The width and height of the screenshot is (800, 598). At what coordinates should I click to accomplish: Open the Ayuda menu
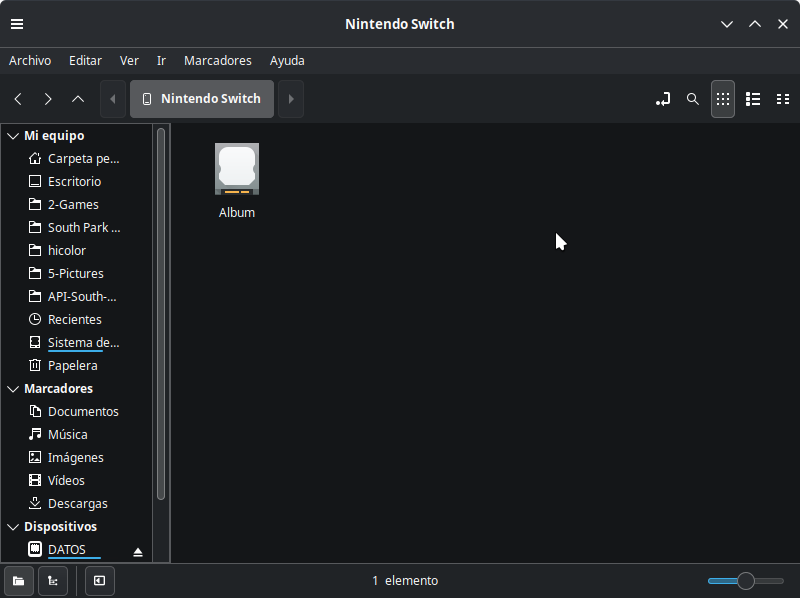click(x=287, y=61)
